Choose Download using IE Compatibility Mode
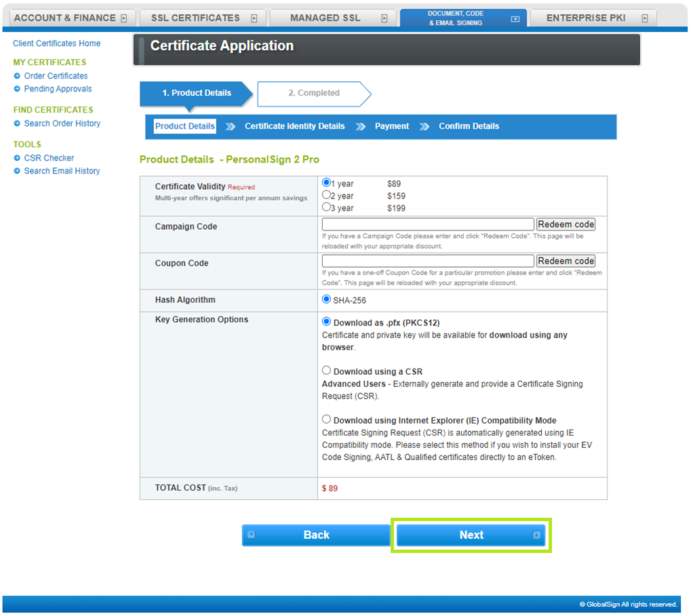Image resolution: width=691 pixels, height=616 pixels. pyautogui.click(x=327, y=419)
